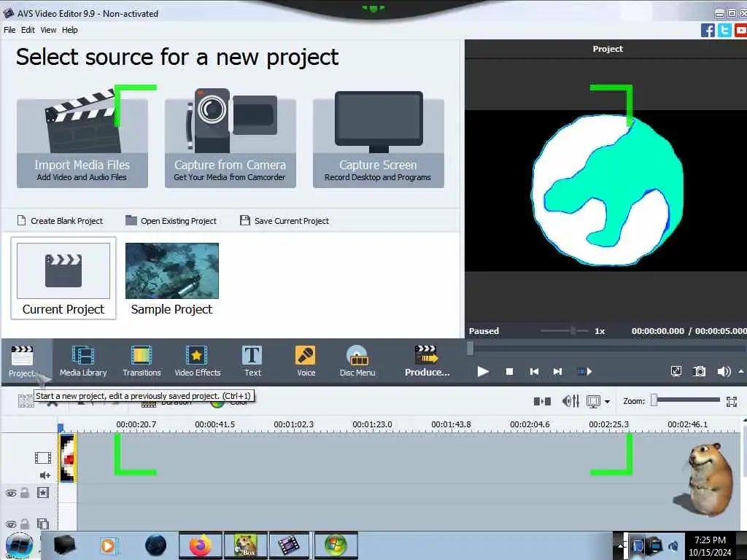Screen dimensions: 747x560
Task: Click the video overlay track icon
Action: coord(43,524)
